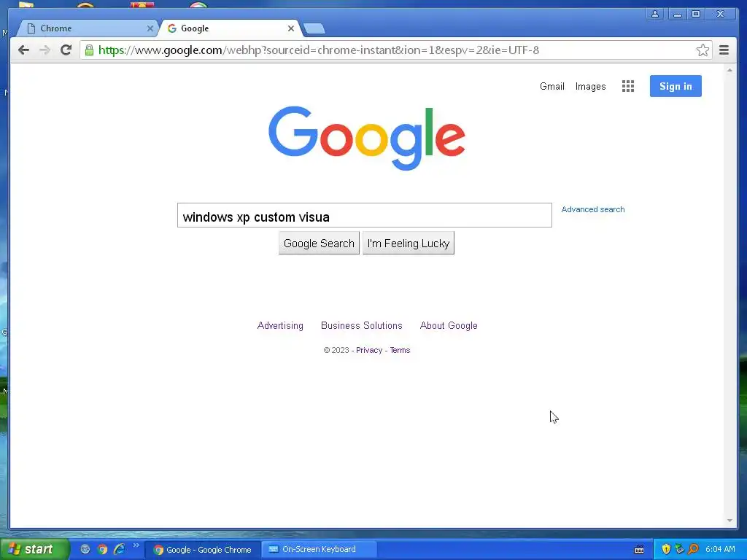The width and height of the screenshot is (747, 560).
Task: Minimize the Chrome window
Action: [x=677, y=14]
